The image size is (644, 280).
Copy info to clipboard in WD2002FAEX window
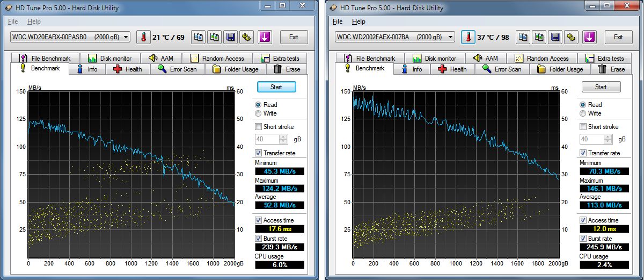(523, 37)
